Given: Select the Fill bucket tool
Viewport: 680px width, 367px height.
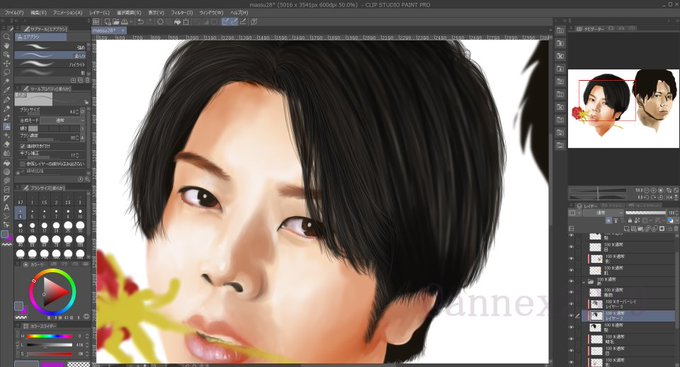Looking at the screenshot, I should point(7,163).
